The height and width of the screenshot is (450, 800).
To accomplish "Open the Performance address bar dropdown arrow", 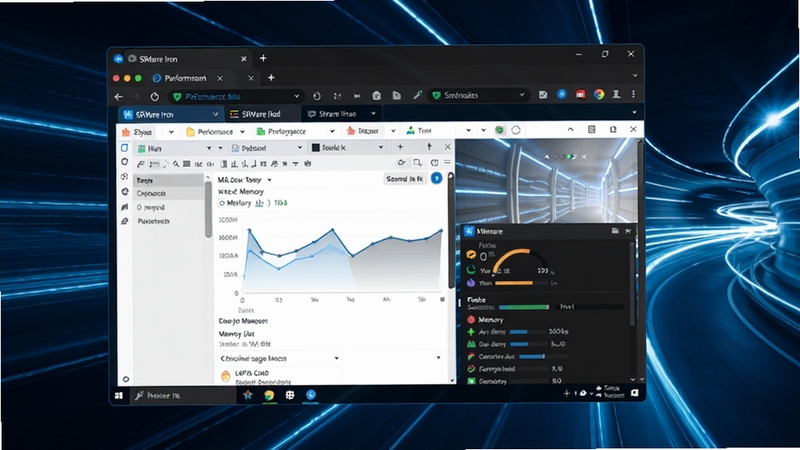I will (x=296, y=96).
